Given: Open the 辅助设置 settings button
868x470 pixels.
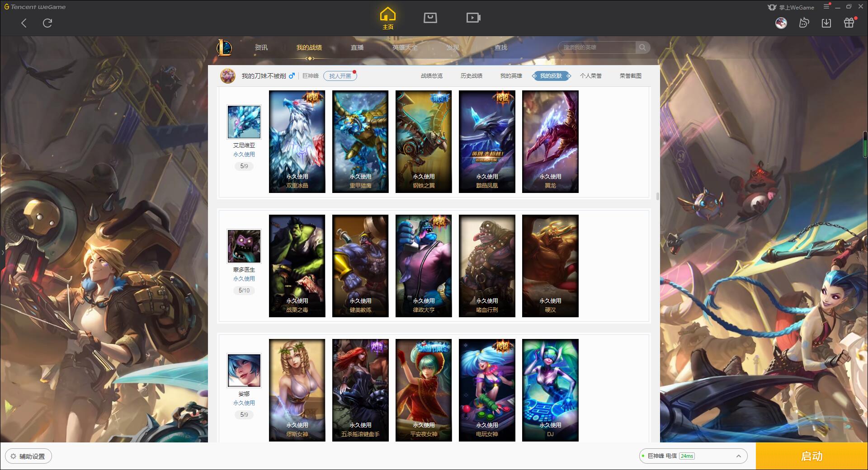Looking at the screenshot, I should coord(28,456).
